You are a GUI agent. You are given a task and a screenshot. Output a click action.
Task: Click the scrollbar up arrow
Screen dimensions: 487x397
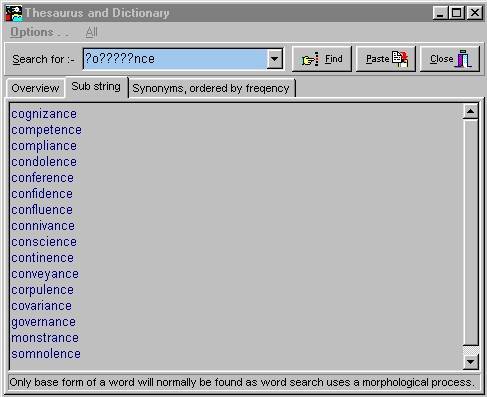(x=471, y=111)
